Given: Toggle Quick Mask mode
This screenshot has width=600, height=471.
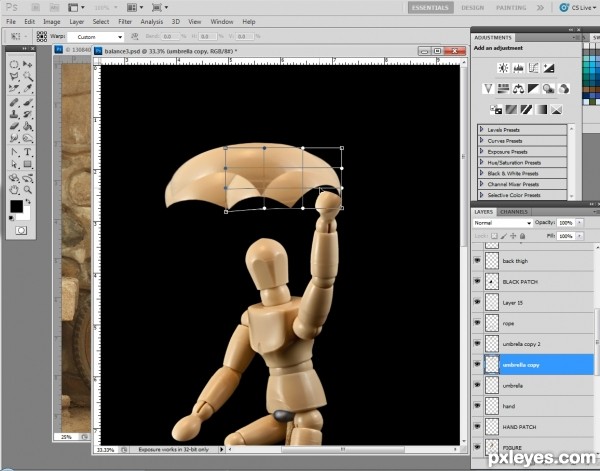Looking at the screenshot, I should (21, 230).
